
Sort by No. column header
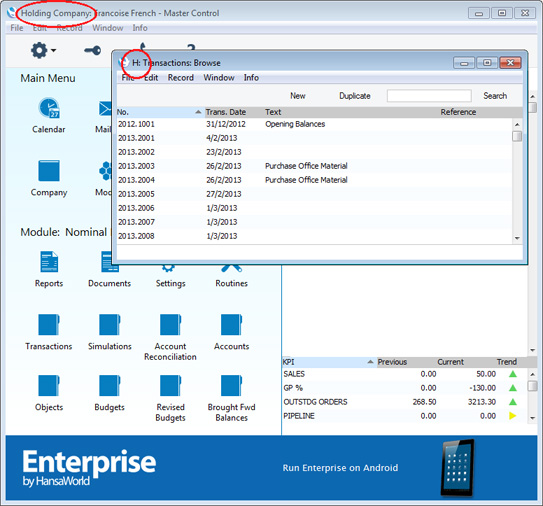tap(160, 112)
